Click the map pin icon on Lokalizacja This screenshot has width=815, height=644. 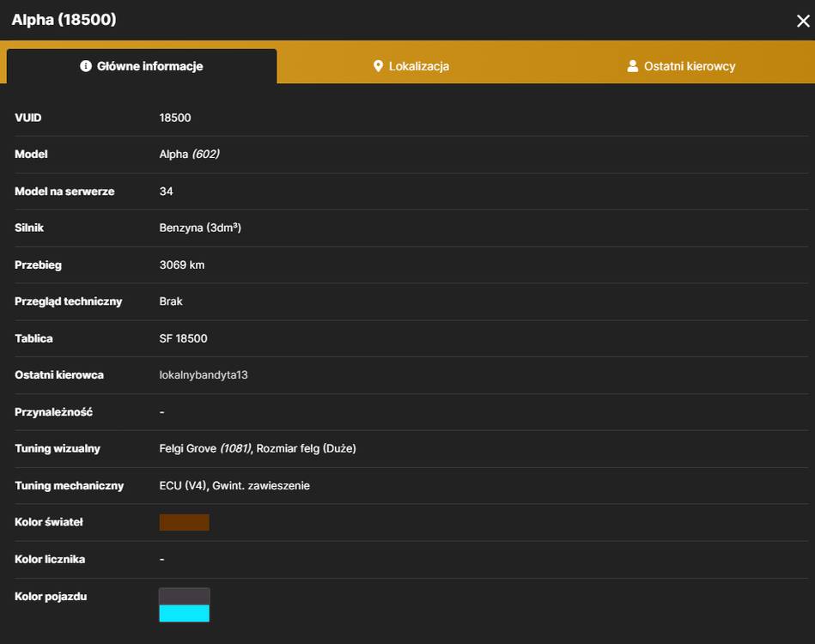[378, 66]
